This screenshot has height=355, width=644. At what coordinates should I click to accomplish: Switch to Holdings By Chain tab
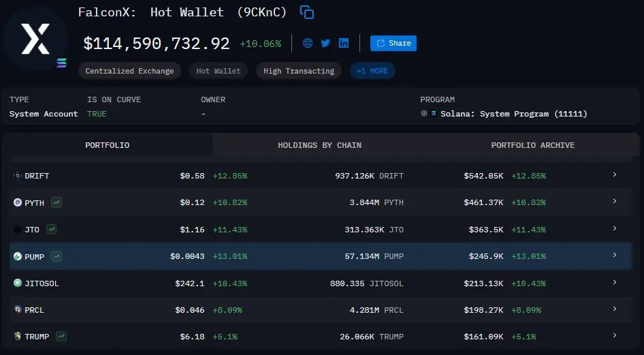(x=319, y=145)
